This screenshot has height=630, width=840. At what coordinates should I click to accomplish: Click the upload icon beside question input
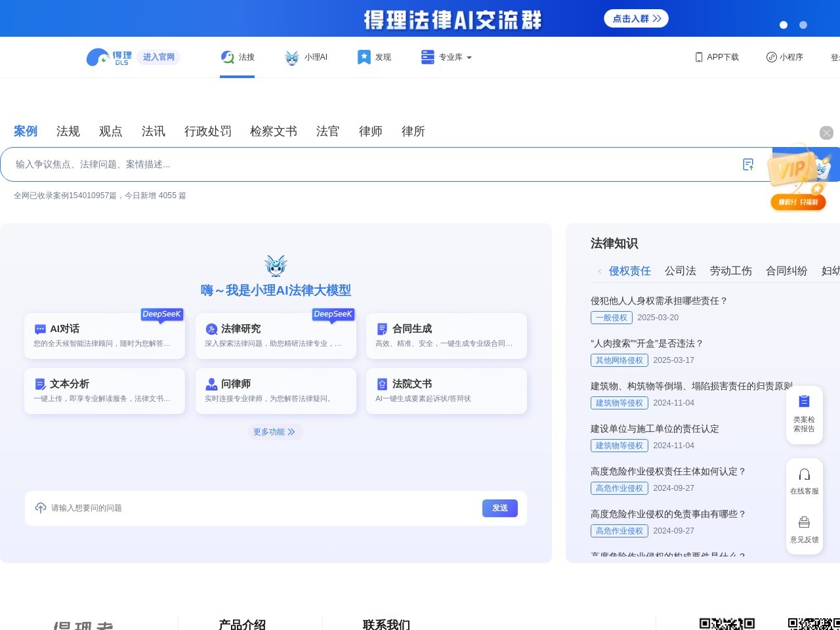(x=41, y=508)
